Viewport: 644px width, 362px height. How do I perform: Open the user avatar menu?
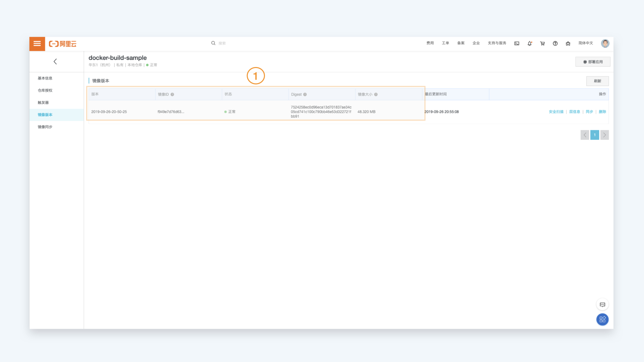pyautogui.click(x=605, y=44)
